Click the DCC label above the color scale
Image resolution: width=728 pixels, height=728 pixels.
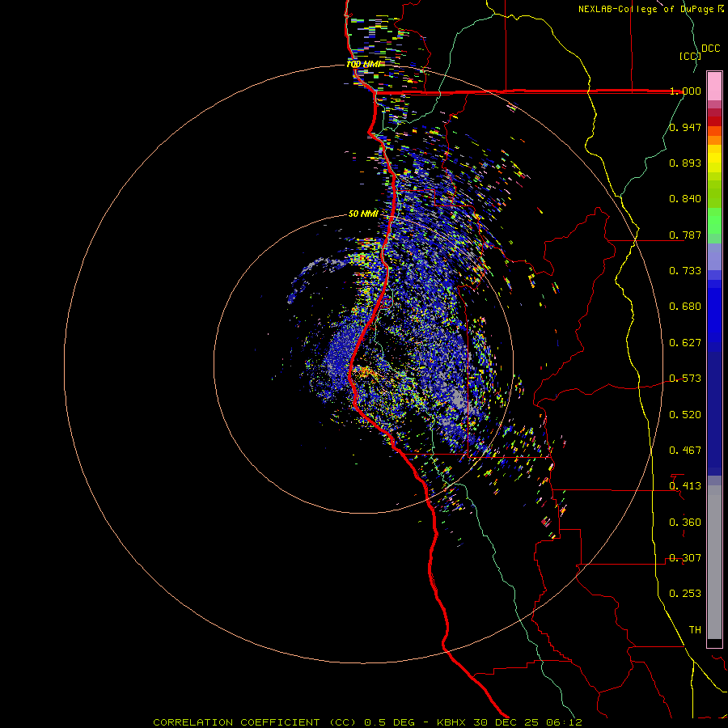click(x=710, y=49)
